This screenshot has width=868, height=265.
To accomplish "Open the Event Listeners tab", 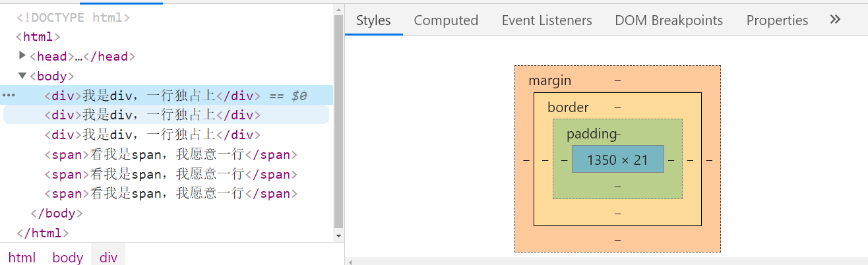I will coord(547,20).
